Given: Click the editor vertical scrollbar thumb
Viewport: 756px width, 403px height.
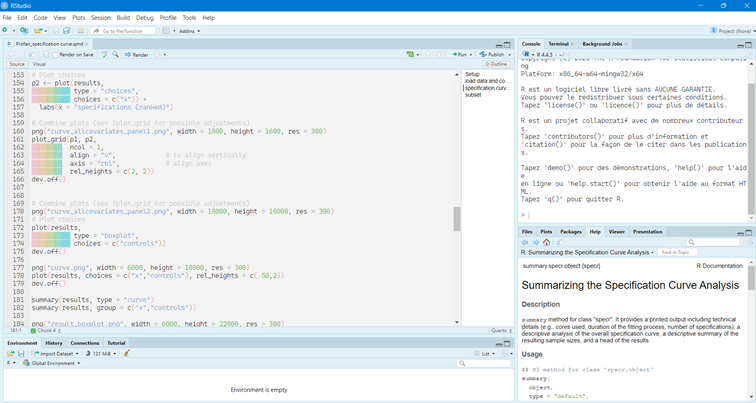Looking at the screenshot, I should 457,218.
